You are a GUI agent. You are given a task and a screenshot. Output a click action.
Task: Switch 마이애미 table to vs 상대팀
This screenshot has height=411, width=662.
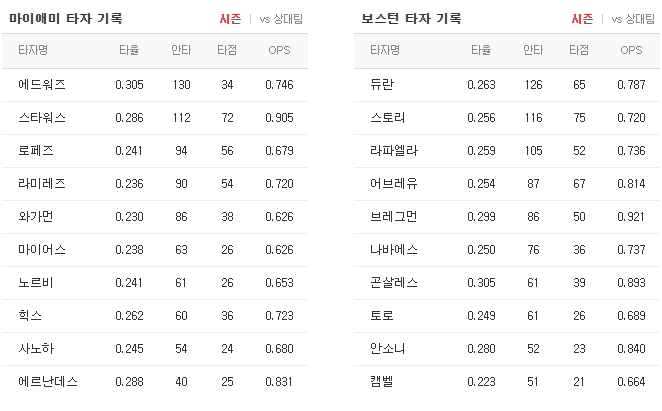pos(281,19)
